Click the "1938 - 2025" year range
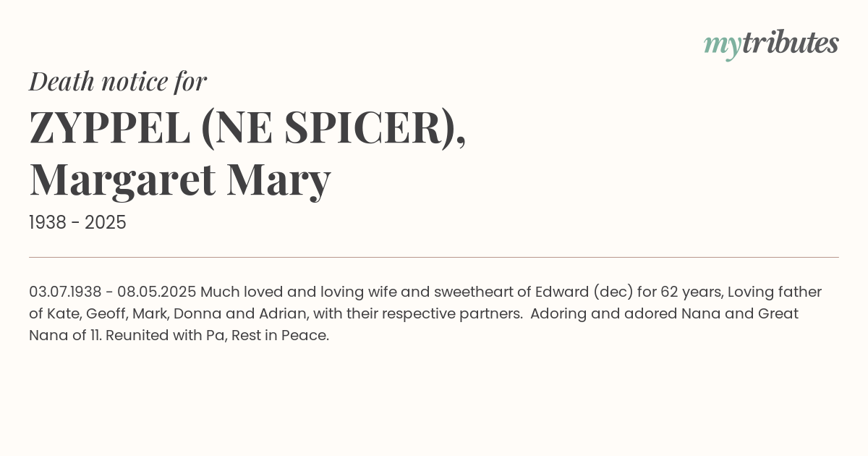Viewport: 868px width, 456px height. [77, 223]
